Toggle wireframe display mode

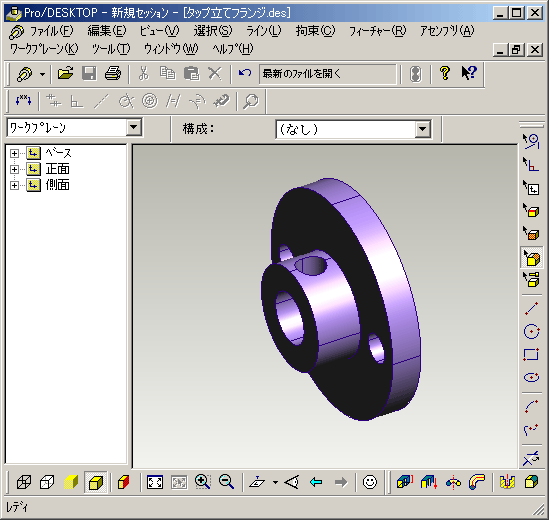(x=23, y=482)
